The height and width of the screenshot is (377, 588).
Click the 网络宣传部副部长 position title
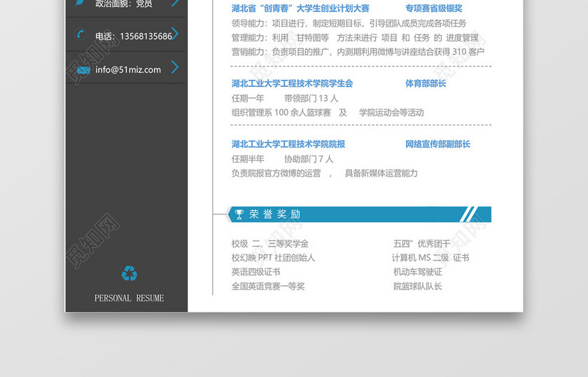tap(437, 144)
